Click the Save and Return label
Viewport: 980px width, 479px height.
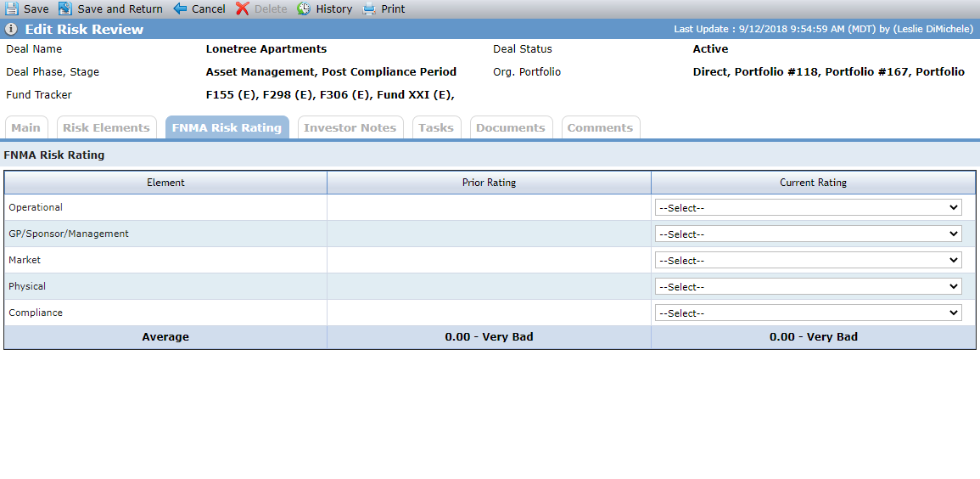120,8
